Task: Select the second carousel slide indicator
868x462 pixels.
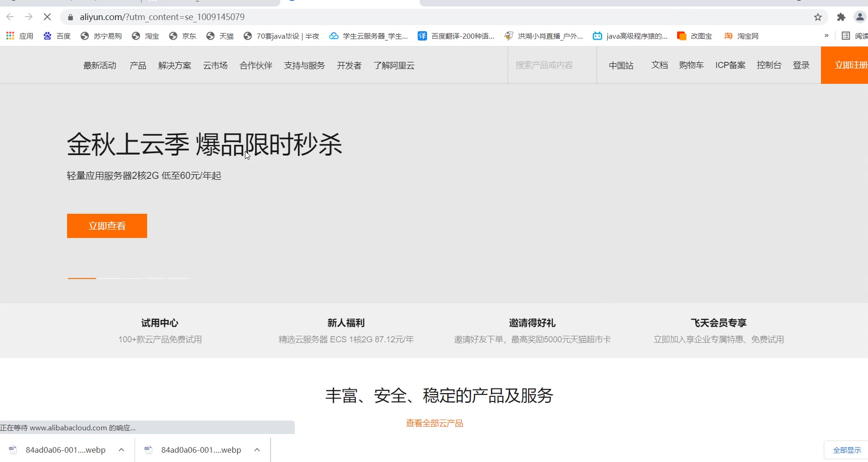Action: [109, 278]
